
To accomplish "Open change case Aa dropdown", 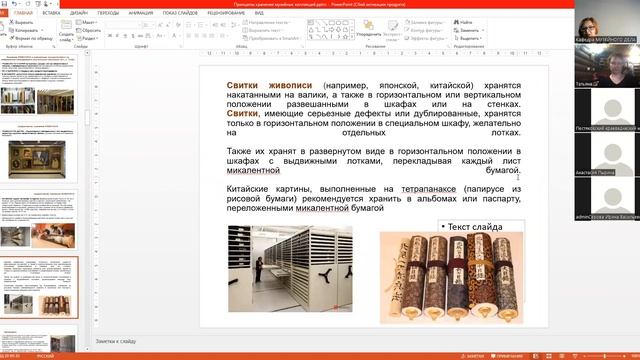I will coord(161,36).
